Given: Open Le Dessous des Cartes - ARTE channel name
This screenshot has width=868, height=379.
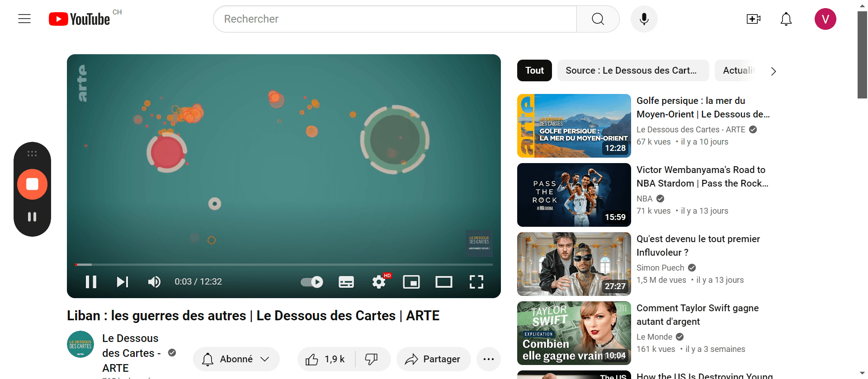Looking at the screenshot, I should (x=131, y=353).
